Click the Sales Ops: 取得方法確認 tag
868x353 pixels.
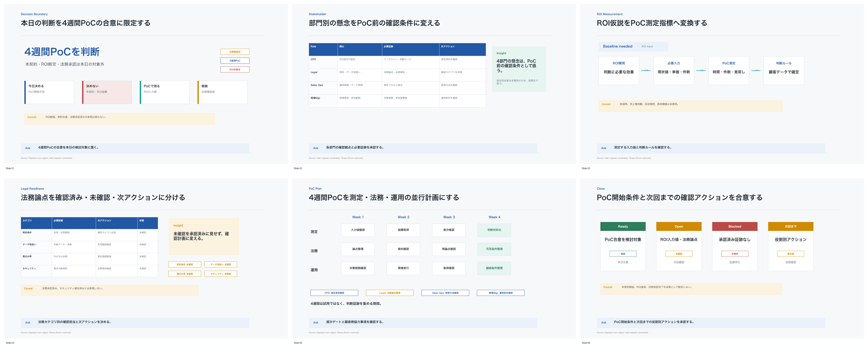pyautogui.click(x=445, y=293)
